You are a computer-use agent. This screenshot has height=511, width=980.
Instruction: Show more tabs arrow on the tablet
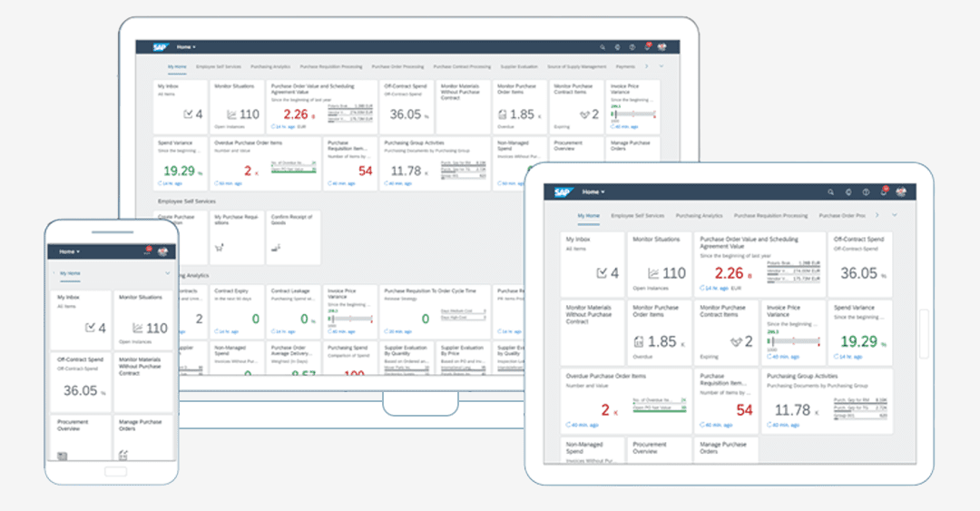(x=877, y=215)
